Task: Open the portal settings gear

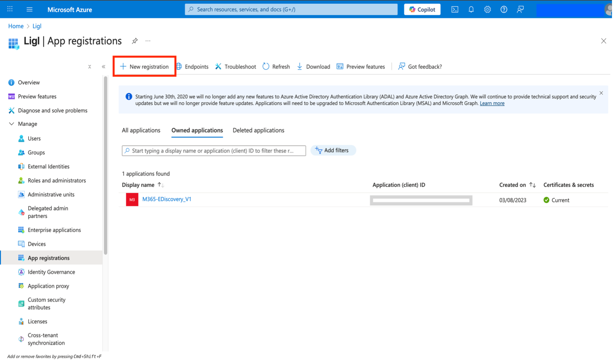Action: (487, 10)
